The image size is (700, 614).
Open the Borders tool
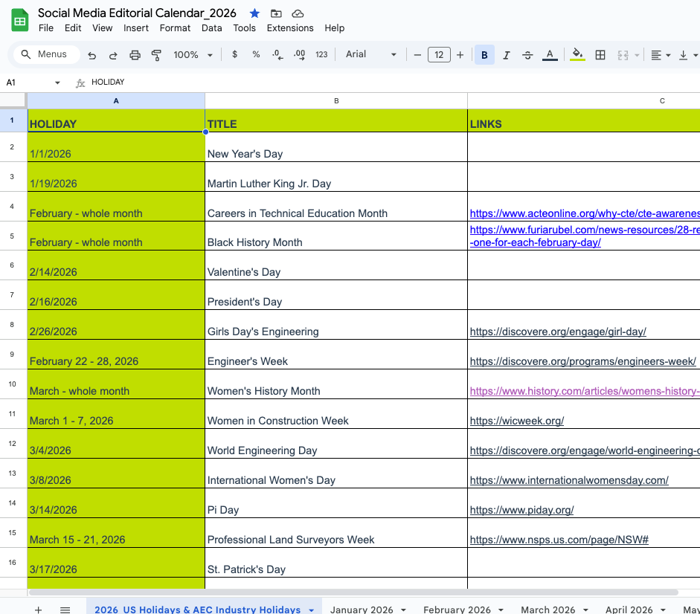tap(600, 54)
